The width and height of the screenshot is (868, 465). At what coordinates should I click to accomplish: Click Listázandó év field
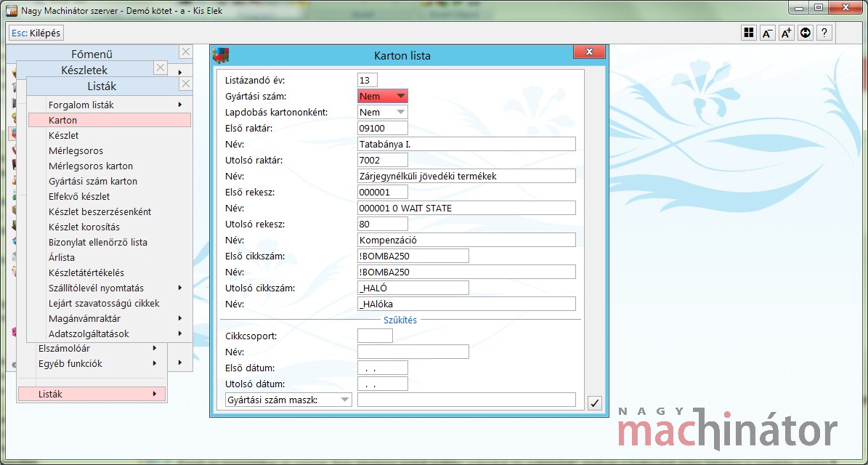[x=368, y=80]
